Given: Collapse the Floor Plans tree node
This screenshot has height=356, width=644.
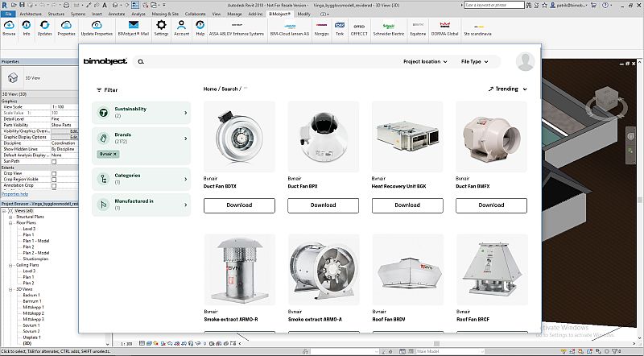Looking at the screenshot, I should click(x=10, y=223).
